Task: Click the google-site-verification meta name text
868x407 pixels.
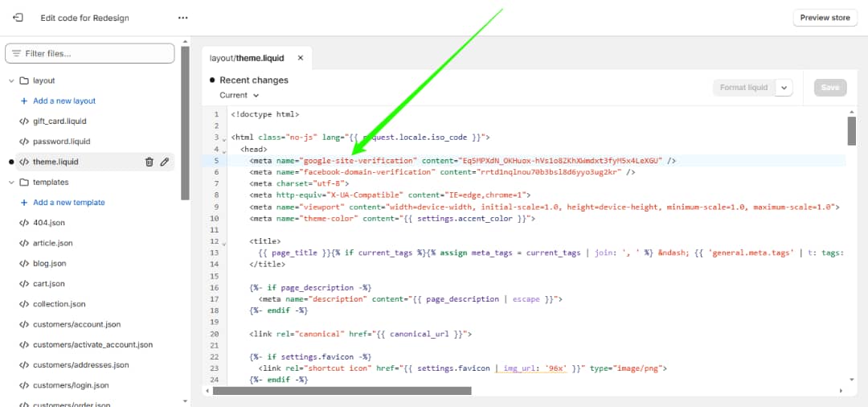Action: click(x=358, y=161)
